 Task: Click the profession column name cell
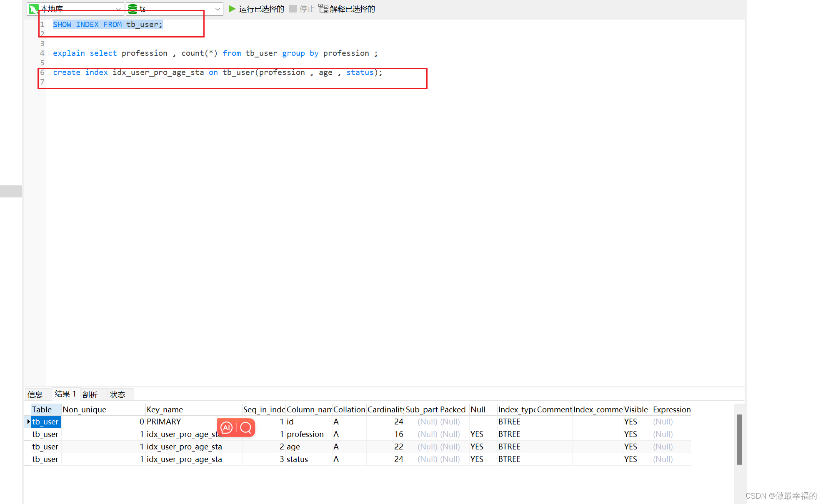tap(309, 434)
